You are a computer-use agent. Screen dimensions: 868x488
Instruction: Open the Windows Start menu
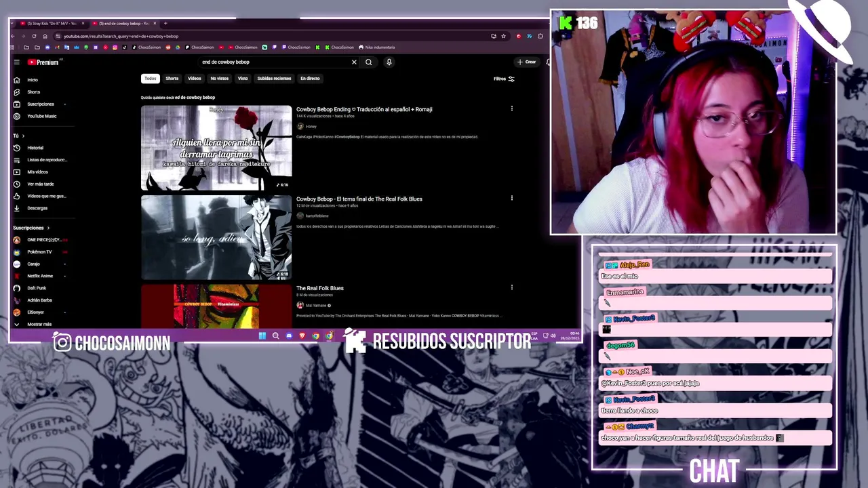coord(262,335)
